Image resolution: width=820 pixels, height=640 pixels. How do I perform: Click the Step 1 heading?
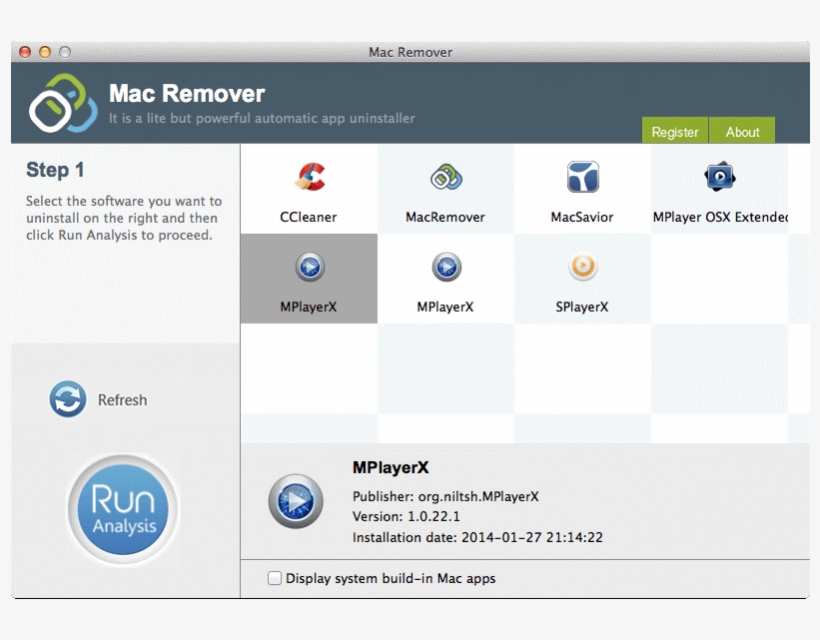coord(55,170)
